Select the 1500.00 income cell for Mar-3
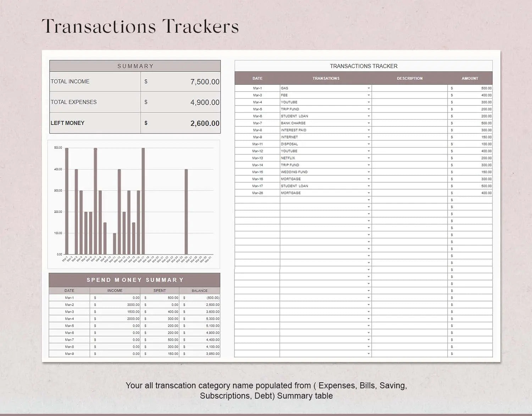Viewport: 532px width, 416px height. point(115,312)
